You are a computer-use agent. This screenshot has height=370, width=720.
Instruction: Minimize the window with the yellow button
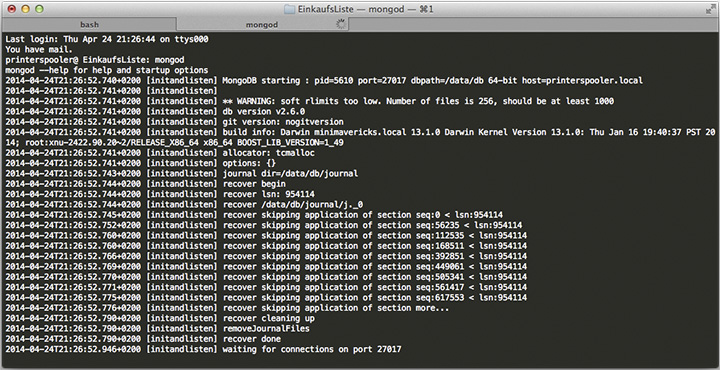26,9
